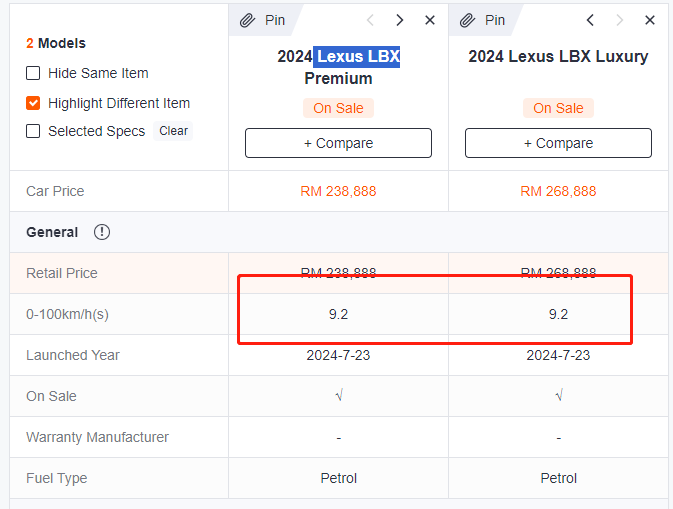Click the Petrol fuel type for LBX Luxury
Viewport: 673px width, 509px height.
pos(558,478)
